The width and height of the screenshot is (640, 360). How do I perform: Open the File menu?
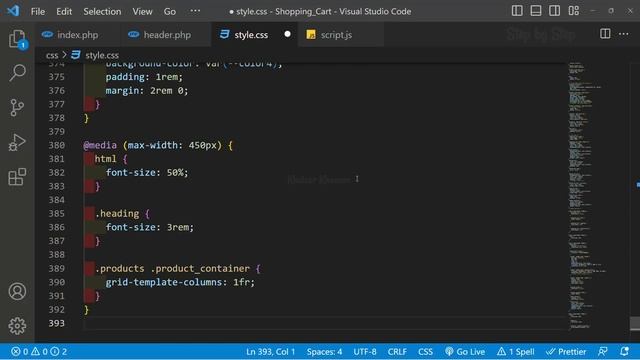38,11
